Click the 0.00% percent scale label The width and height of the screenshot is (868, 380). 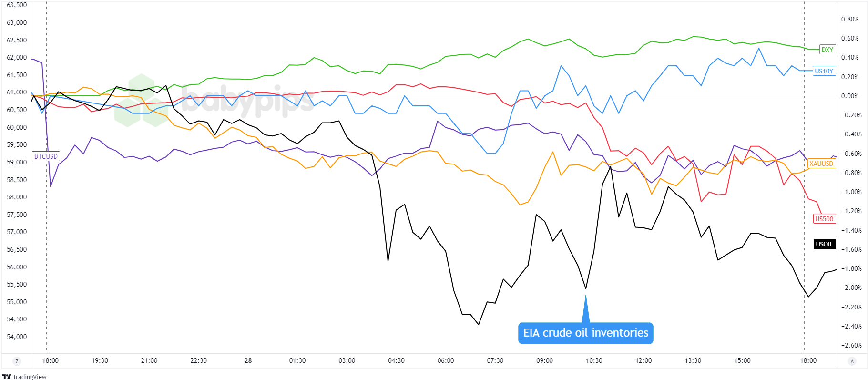click(x=851, y=96)
